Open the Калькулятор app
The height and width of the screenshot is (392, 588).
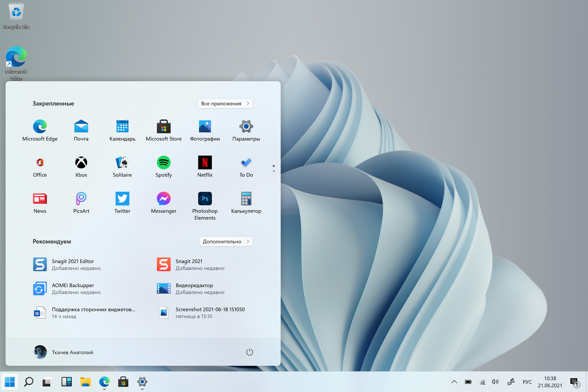coord(246,203)
